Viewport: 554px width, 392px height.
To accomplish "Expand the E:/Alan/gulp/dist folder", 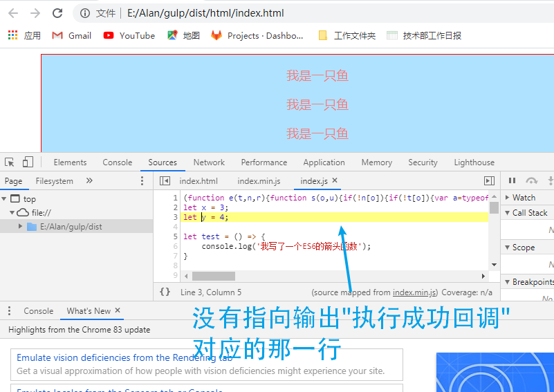I will click(20, 226).
